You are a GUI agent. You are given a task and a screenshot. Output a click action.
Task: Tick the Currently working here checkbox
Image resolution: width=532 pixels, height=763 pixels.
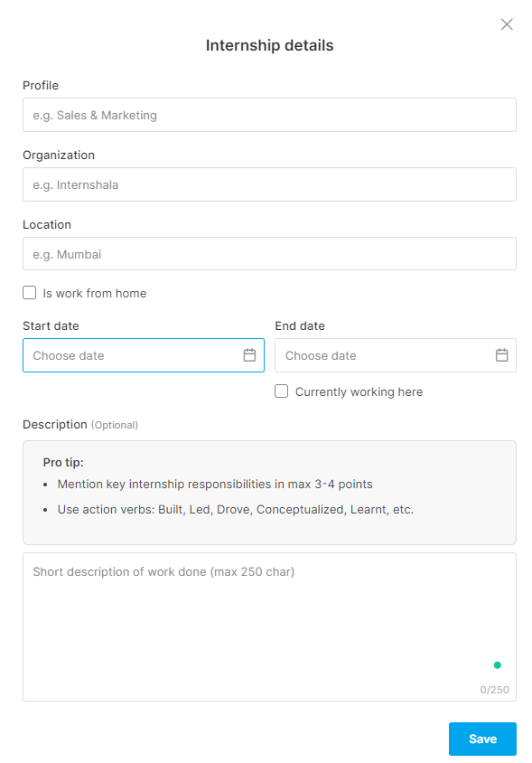point(282,391)
